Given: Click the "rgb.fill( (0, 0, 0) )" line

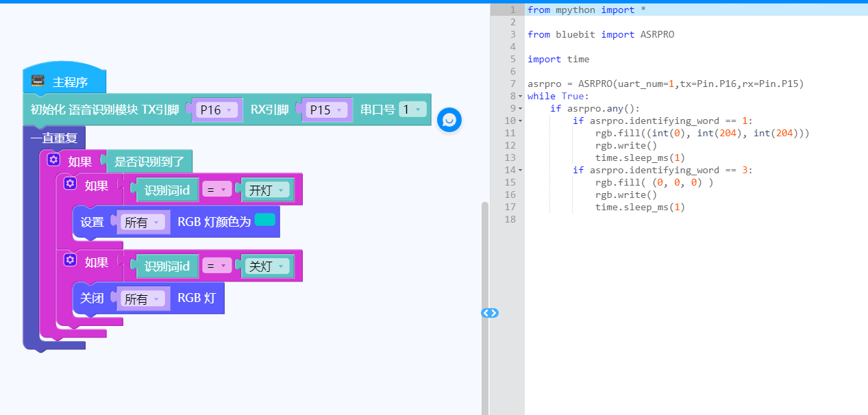Looking at the screenshot, I should 654,182.
